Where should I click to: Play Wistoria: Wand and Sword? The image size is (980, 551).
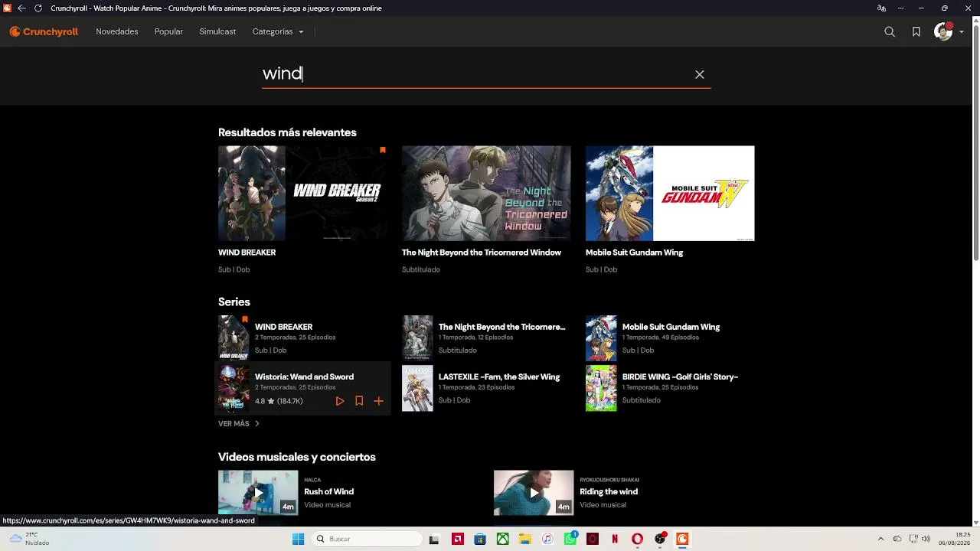pyautogui.click(x=340, y=401)
